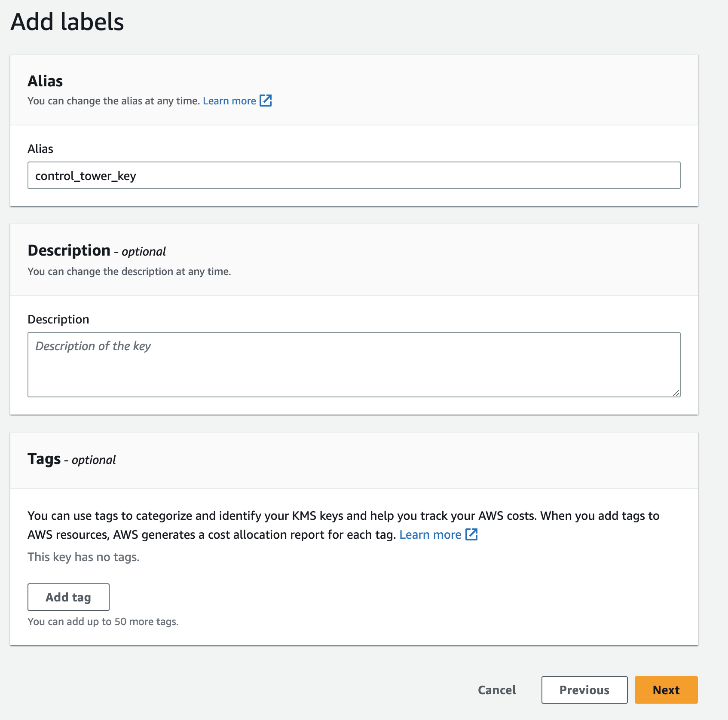Click the Add labels page heading

tap(67, 22)
